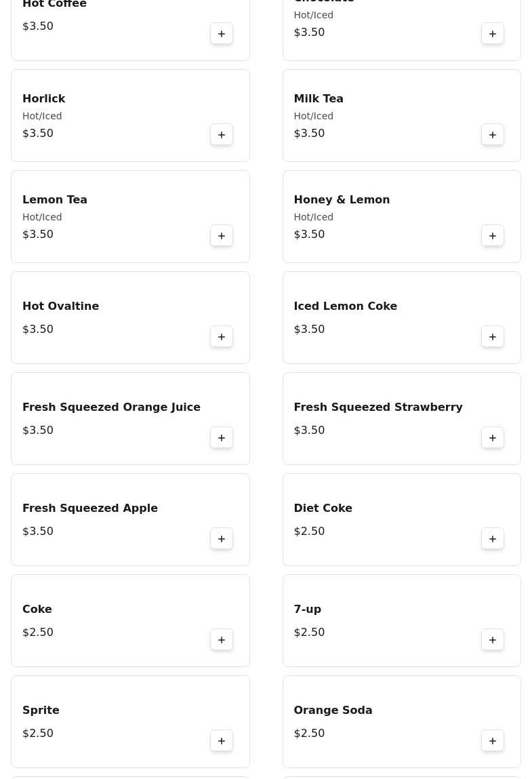
Task: Add Orange Soda to the order
Action: 493,741
